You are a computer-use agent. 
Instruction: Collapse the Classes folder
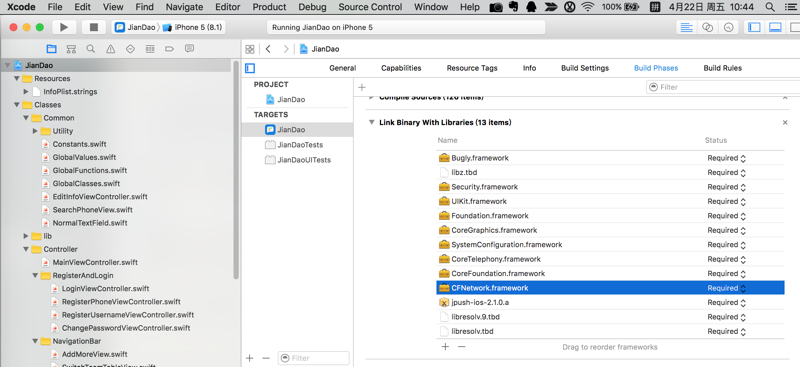17,105
